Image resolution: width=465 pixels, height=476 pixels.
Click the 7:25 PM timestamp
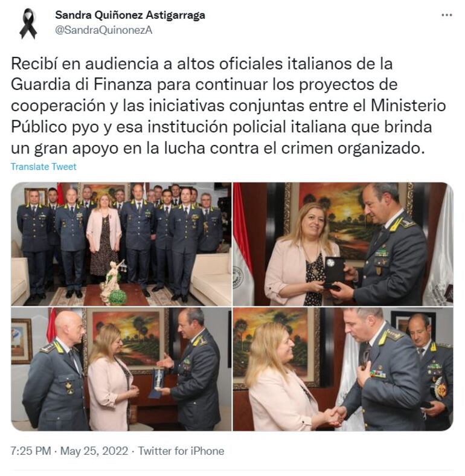pyautogui.click(x=31, y=451)
